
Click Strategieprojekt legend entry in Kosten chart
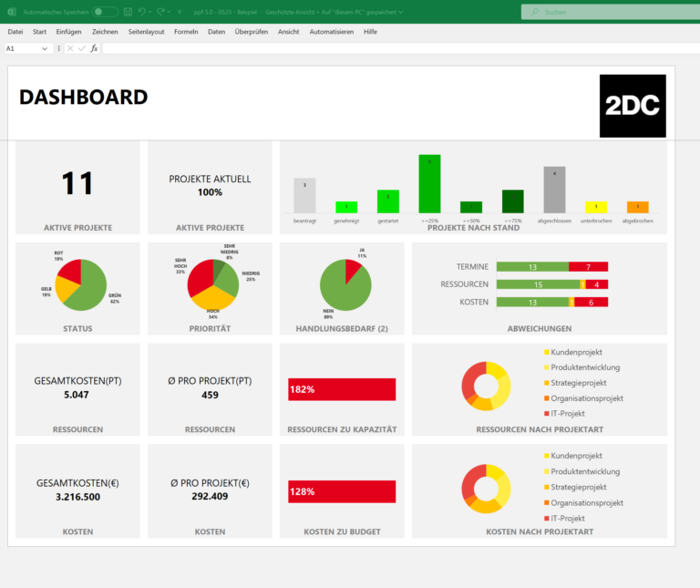pos(575,487)
